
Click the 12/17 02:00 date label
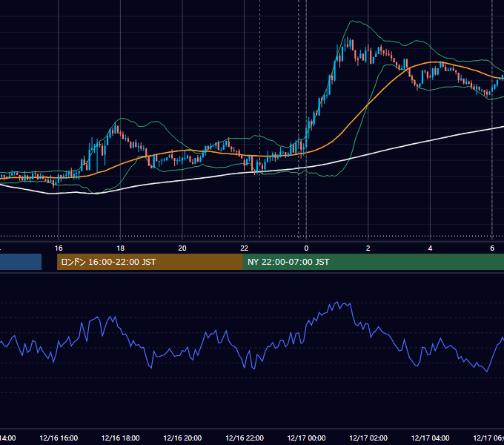pos(368,438)
